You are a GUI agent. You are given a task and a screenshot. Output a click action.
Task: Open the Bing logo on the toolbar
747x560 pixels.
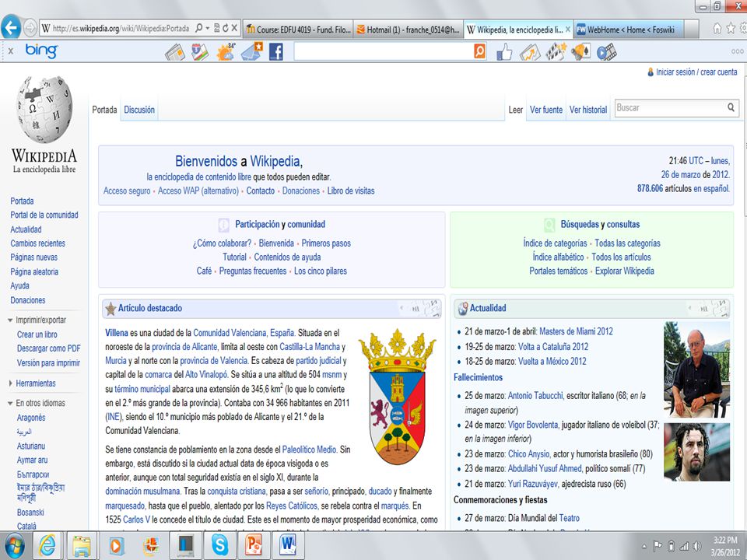(x=41, y=51)
